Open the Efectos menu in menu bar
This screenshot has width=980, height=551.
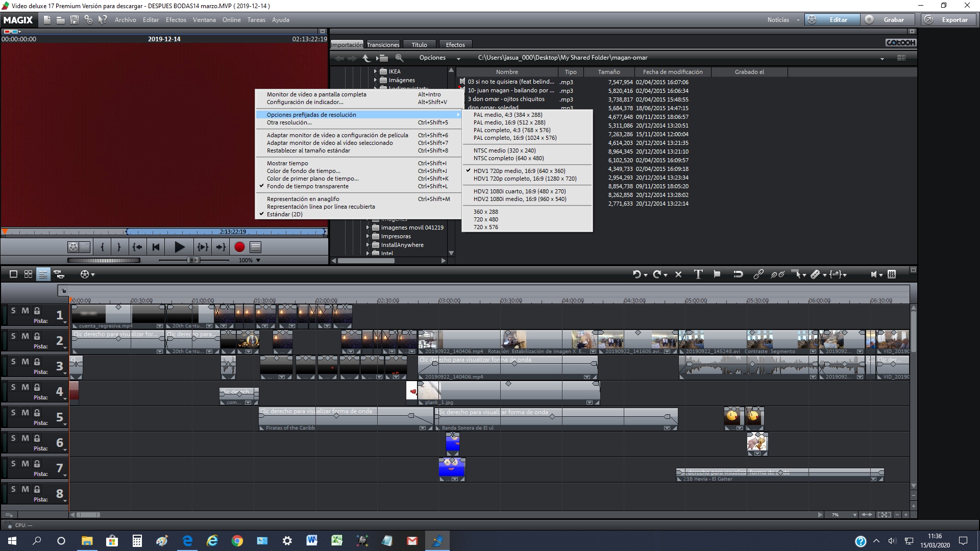[176, 20]
